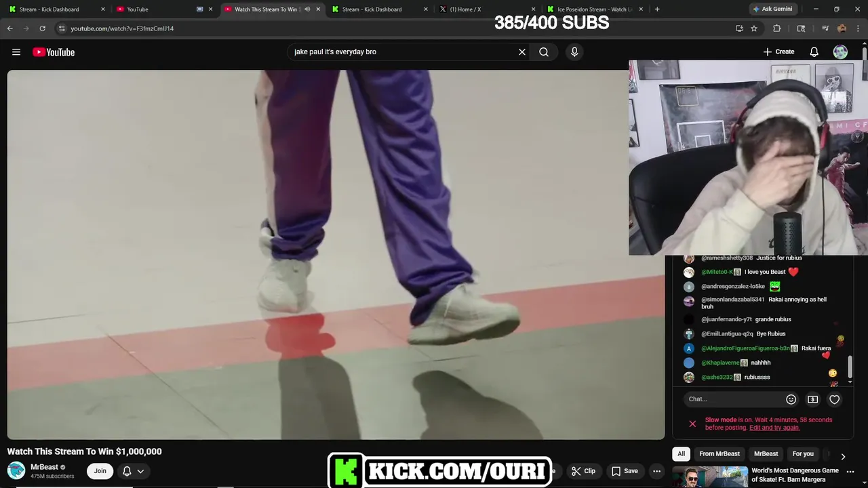Screen dimensions: 868x488
Task: Click the live chat scrollbar
Action: tap(849, 367)
